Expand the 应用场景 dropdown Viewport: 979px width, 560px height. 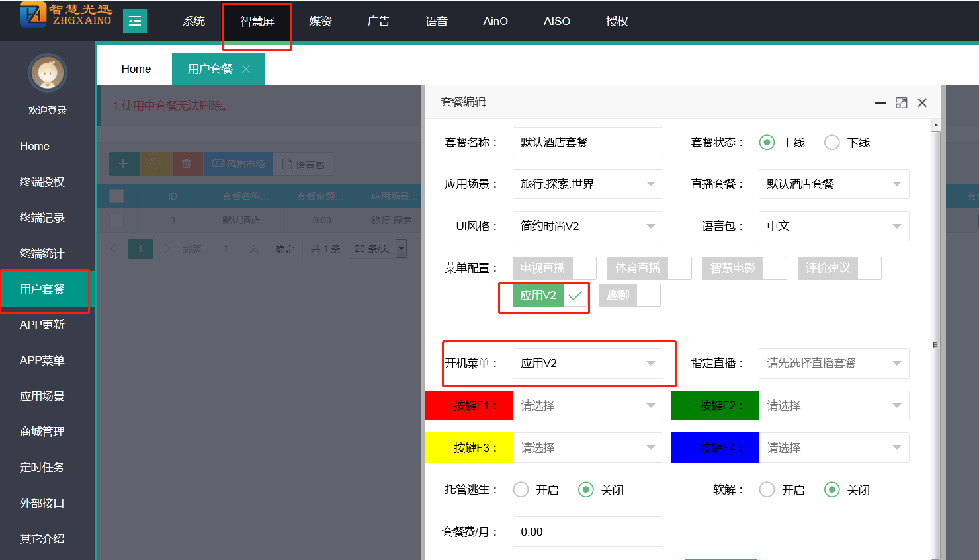click(587, 184)
